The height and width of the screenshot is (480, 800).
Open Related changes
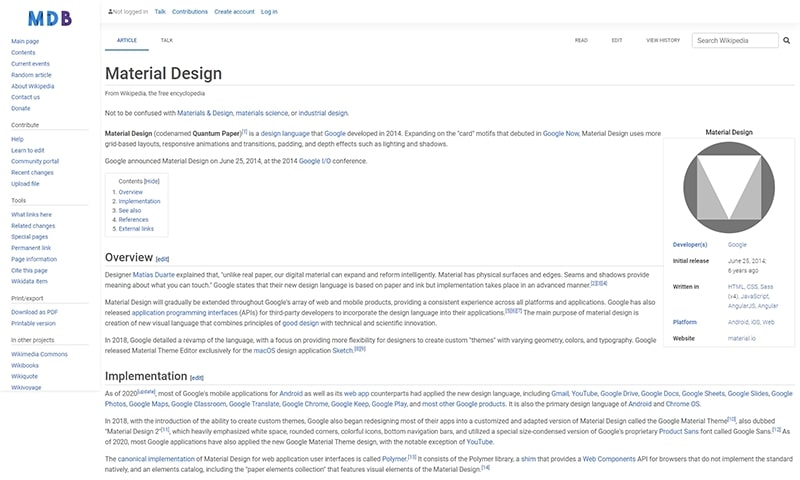click(x=33, y=226)
